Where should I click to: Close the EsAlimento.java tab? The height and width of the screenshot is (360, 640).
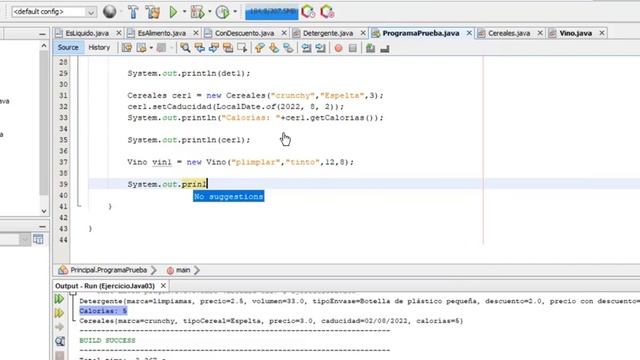[196, 33]
